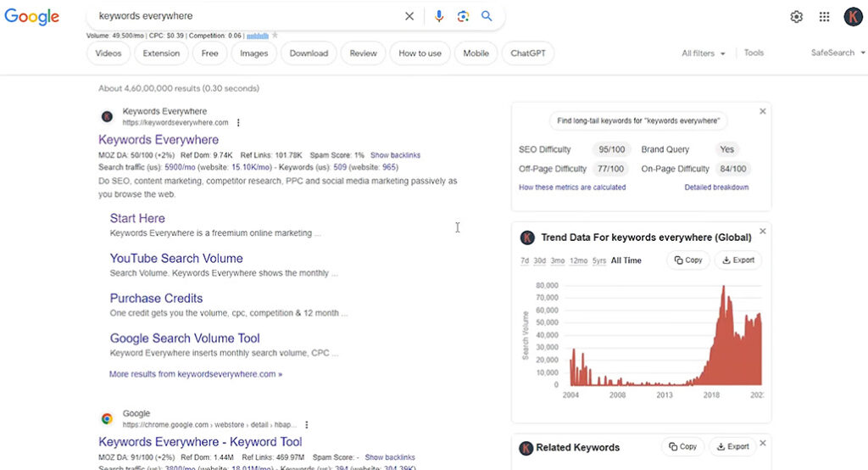Image resolution: width=868 pixels, height=470 pixels.
Task: Click the 509 keywords link
Action: coord(340,167)
